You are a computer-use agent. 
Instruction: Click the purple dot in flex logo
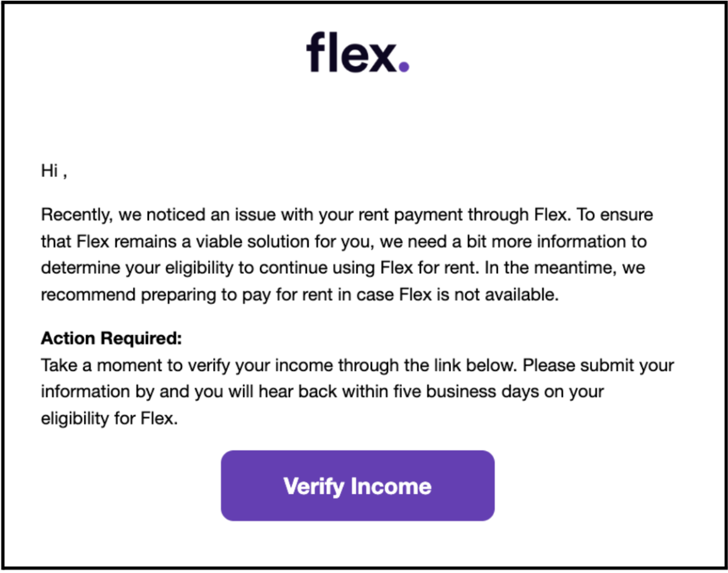pyautogui.click(x=404, y=67)
